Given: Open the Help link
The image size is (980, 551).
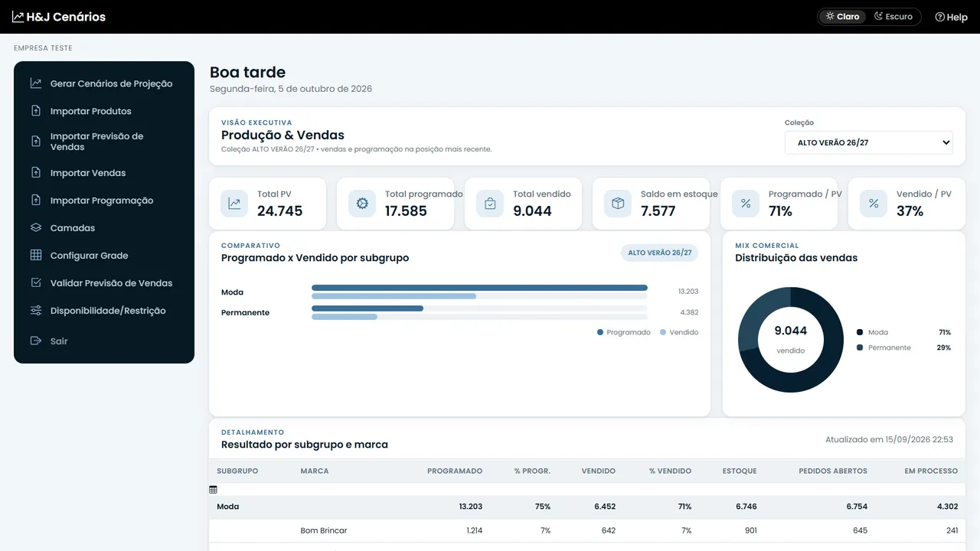Looking at the screenshot, I should (x=952, y=17).
